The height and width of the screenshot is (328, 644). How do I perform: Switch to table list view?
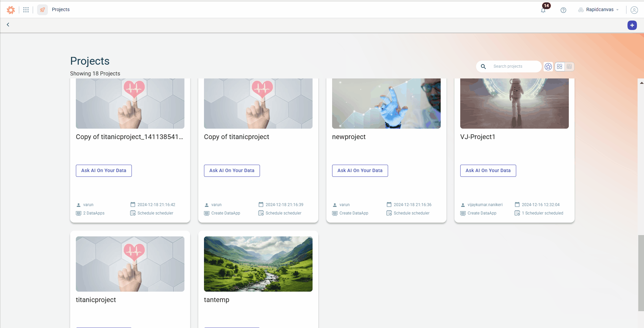click(569, 67)
